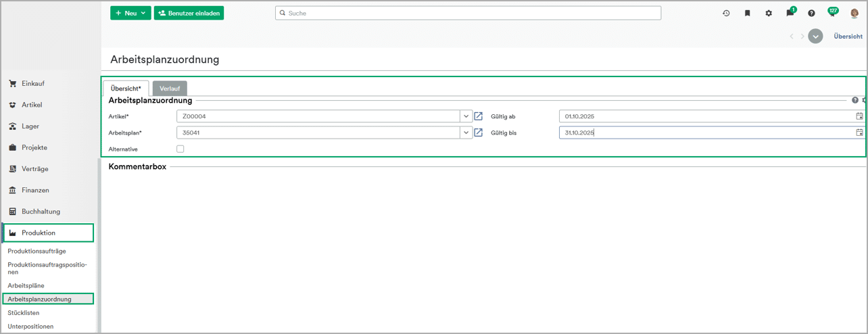Expand the round gray chevron menu
868x334 pixels.
click(x=815, y=37)
